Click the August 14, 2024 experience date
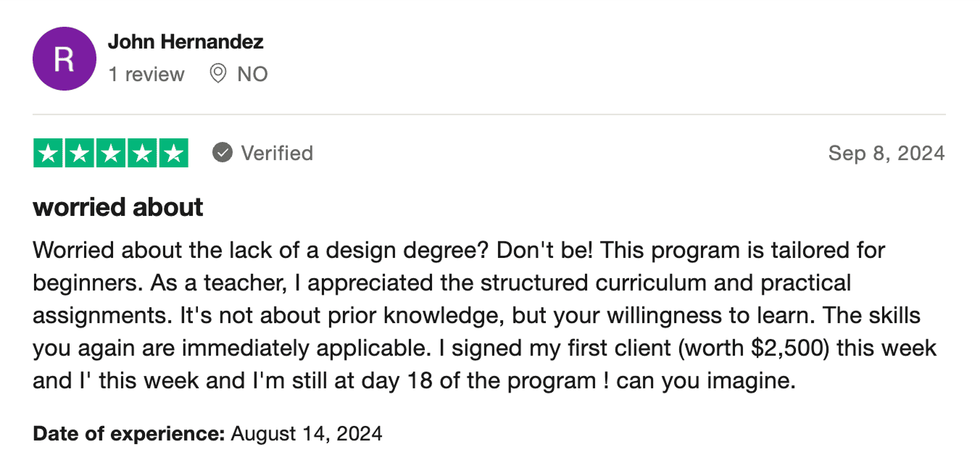The height and width of the screenshot is (468, 980). (x=307, y=434)
